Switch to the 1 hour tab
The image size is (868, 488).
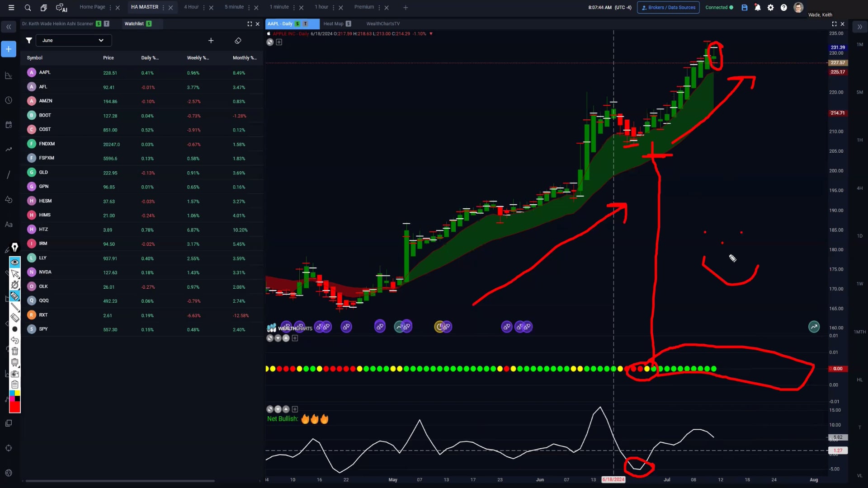[321, 7]
